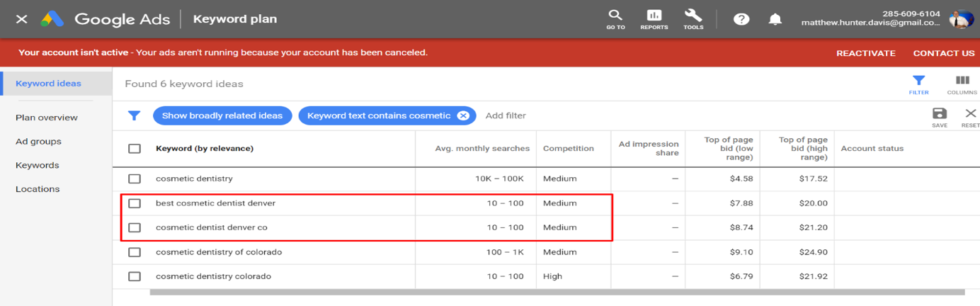980x306 pixels.
Task: Click the $4.58 low bid value
Action: pyautogui.click(x=741, y=179)
